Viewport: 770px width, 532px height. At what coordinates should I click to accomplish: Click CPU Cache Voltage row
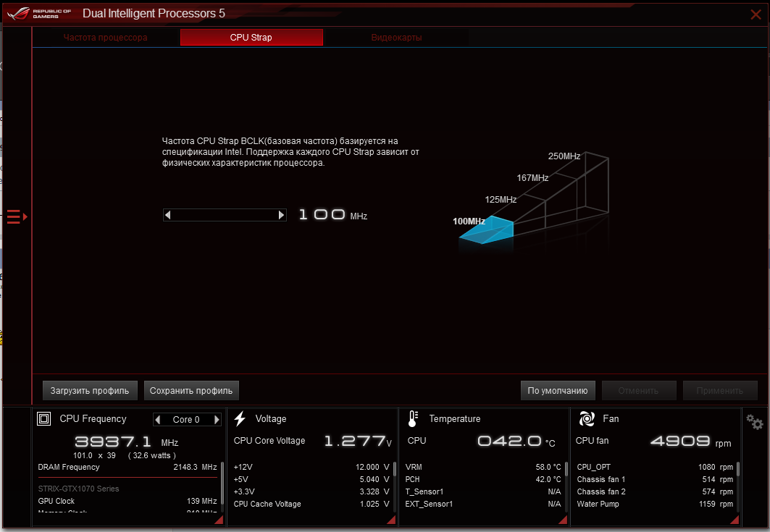311,504
